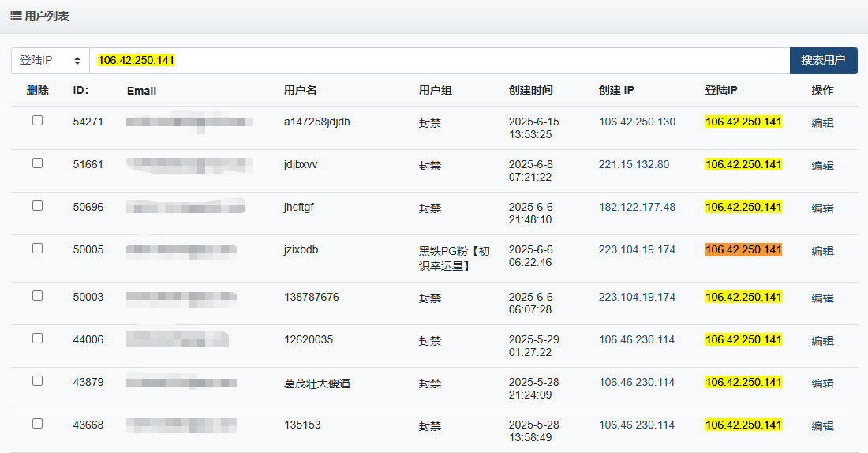Click the creation IP 106.42.250.130

coord(637,122)
